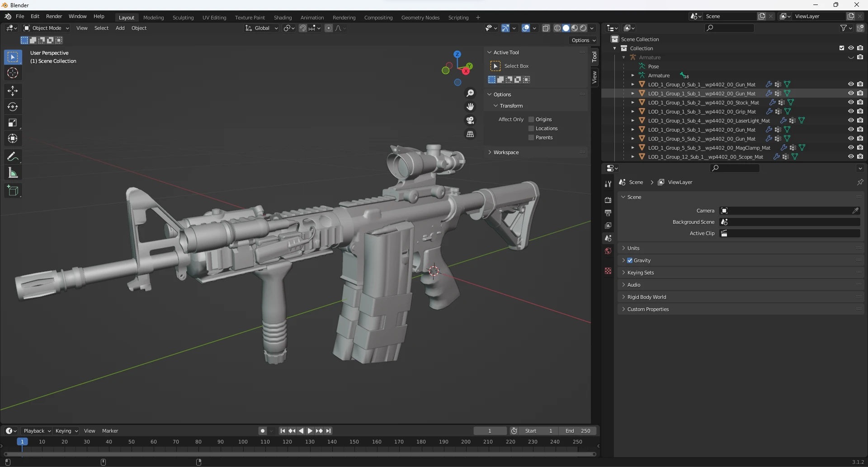The height and width of the screenshot is (467, 868).
Task: Open the Render menu
Action: coord(54,16)
